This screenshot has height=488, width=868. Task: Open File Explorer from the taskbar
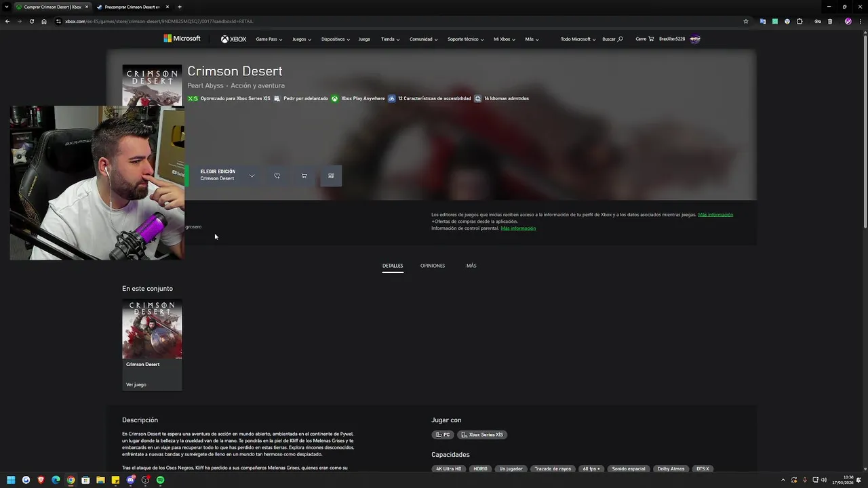[100, 480]
